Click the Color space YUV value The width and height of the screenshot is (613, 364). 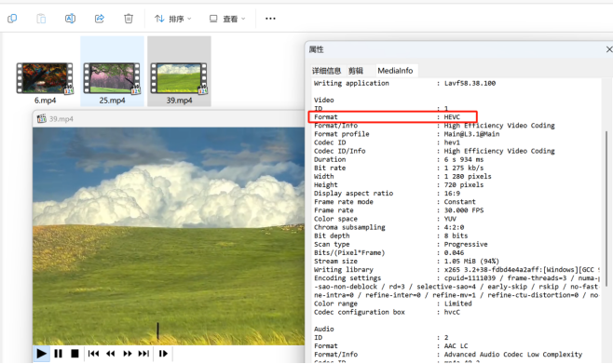(x=450, y=219)
